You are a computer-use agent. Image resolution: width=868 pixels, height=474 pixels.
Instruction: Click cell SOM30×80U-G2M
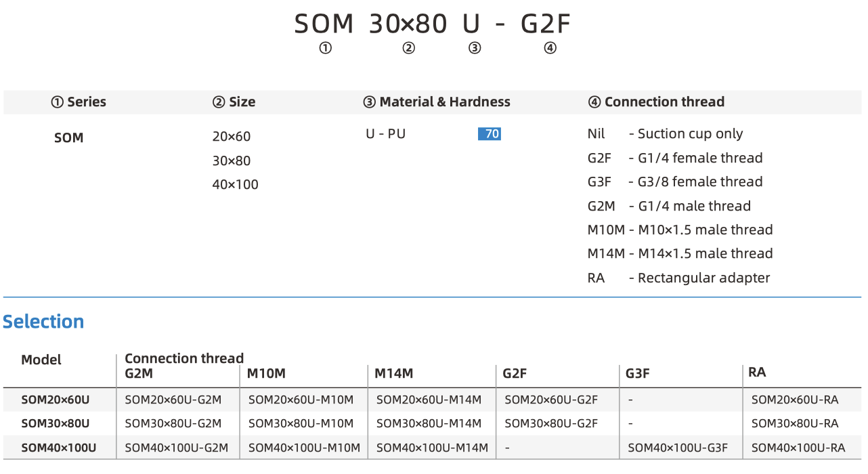coord(173,424)
